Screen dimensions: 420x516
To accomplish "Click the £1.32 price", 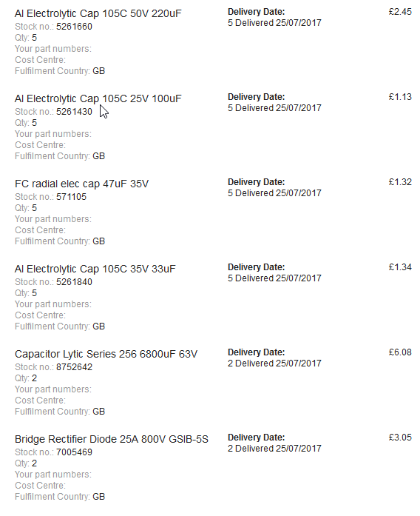I will tap(400, 182).
